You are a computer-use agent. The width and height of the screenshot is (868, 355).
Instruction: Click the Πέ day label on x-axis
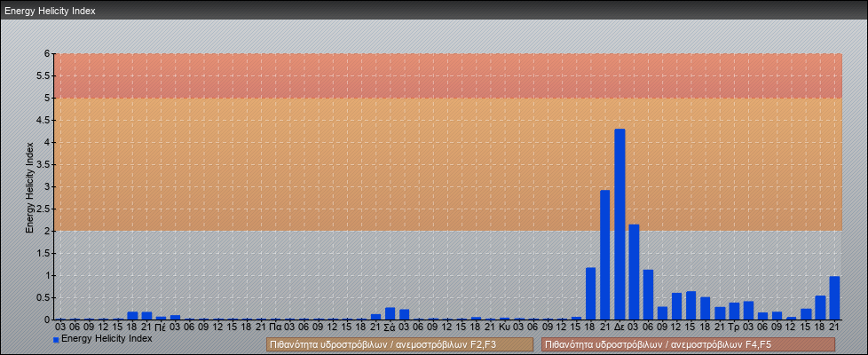[x=162, y=327]
